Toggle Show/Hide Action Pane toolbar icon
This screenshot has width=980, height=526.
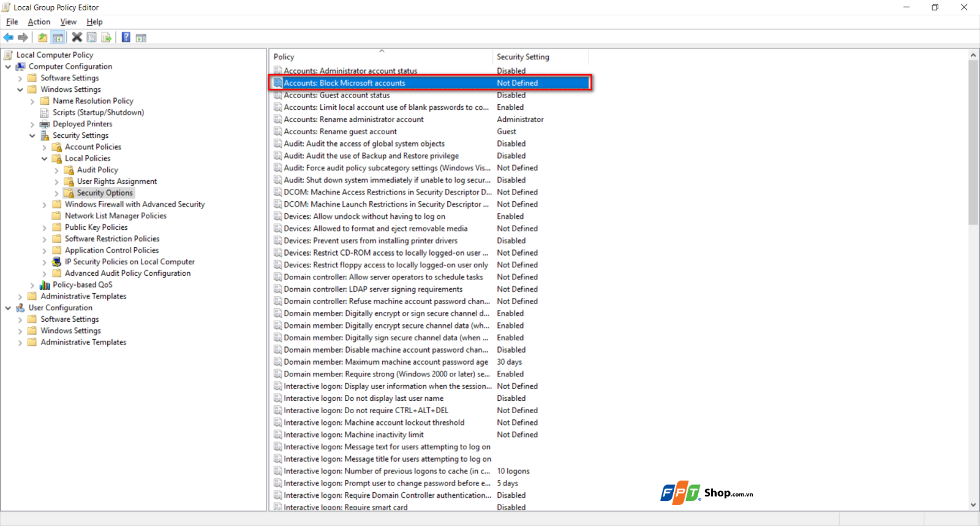141,37
